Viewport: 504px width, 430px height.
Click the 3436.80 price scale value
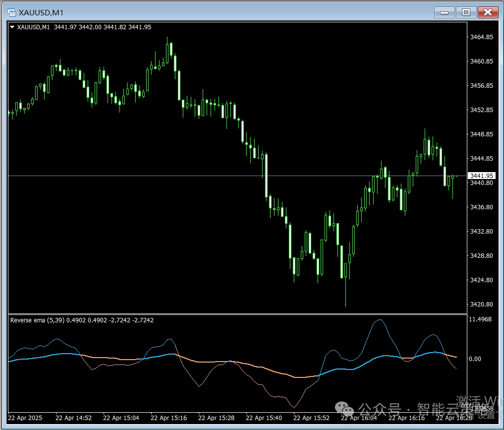[x=481, y=207]
